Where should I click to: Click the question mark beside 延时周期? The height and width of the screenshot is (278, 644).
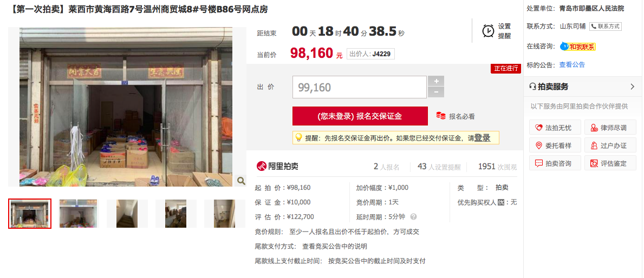414,217
